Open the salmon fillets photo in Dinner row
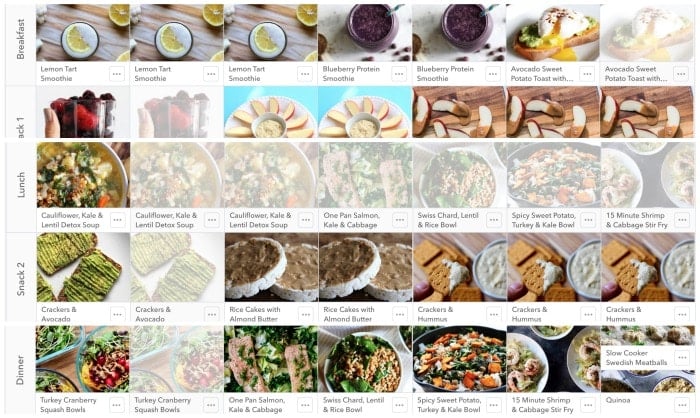 point(271,359)
